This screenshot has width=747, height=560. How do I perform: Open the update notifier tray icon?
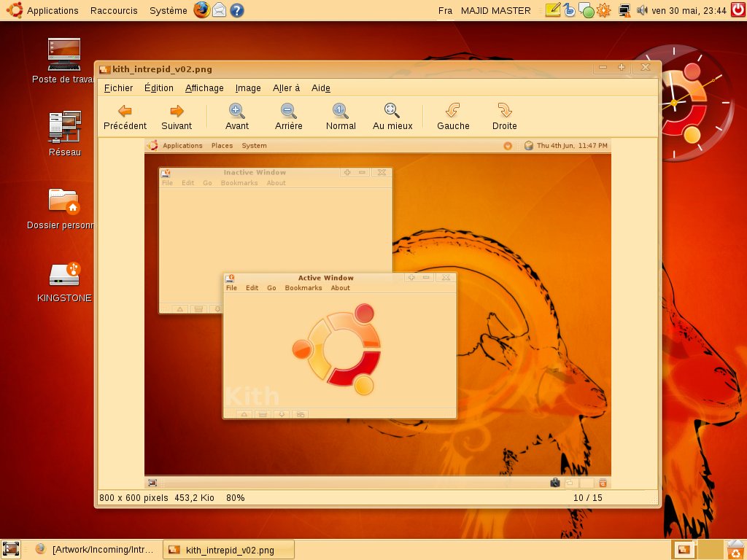pos(603,10)
